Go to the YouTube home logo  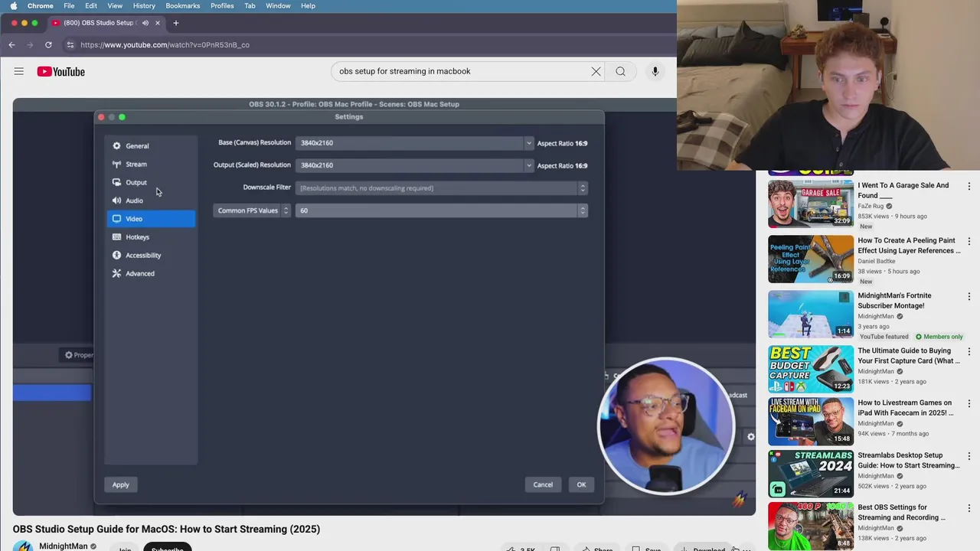pyautogui.click(x=60, y=71)
